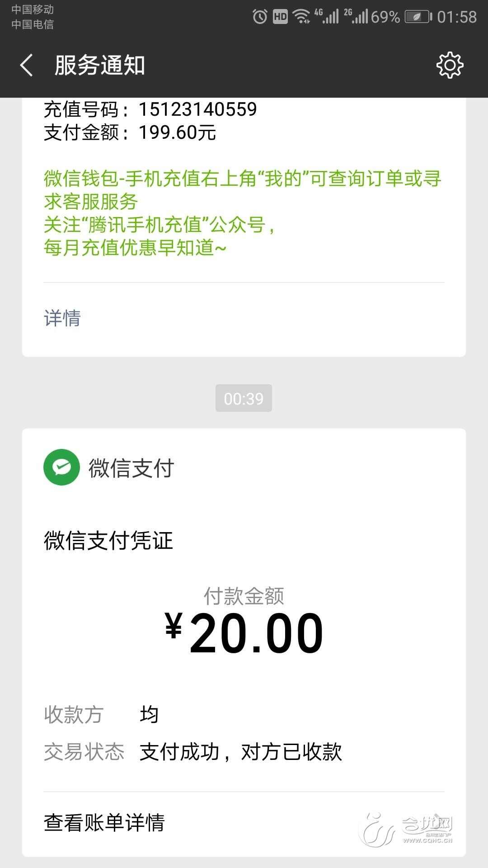Screen dimensions: 488x868
Task: Tap the green WeChat Pay logo
Action: 61,467
